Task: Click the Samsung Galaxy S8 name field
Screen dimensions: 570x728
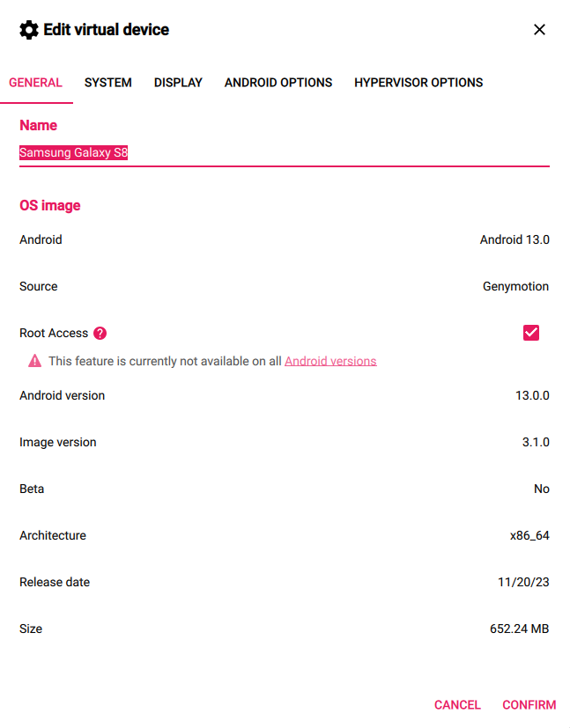Action: click(x=284, y=153)
